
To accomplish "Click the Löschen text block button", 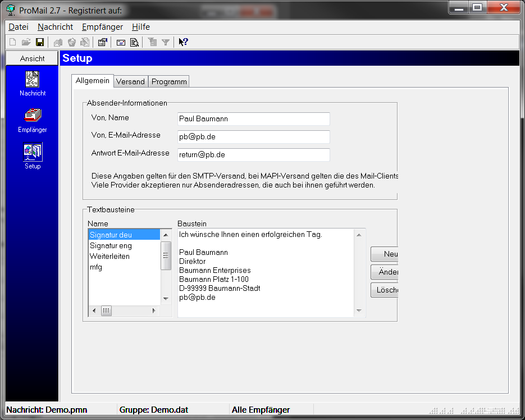I will [385, 290].
